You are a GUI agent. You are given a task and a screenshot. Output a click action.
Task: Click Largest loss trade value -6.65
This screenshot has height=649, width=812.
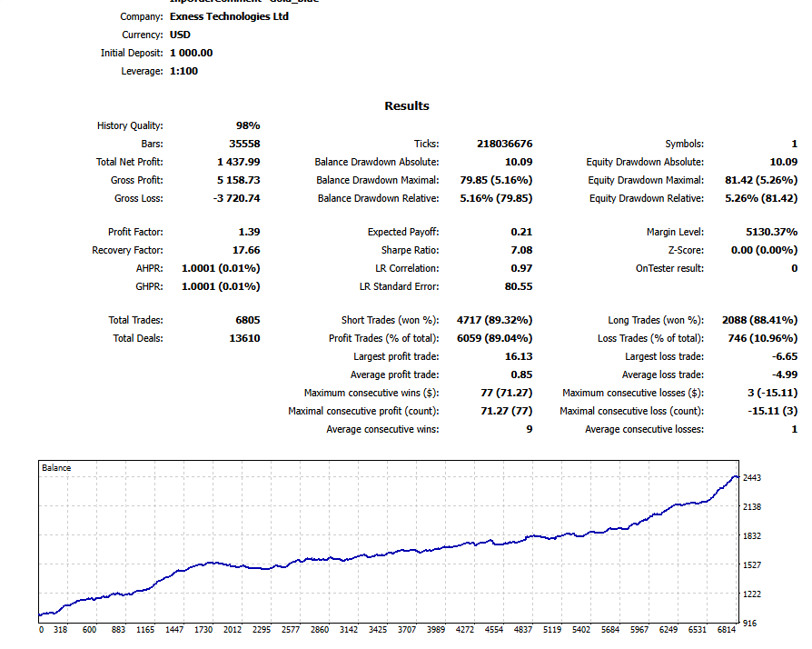[785, 356]
